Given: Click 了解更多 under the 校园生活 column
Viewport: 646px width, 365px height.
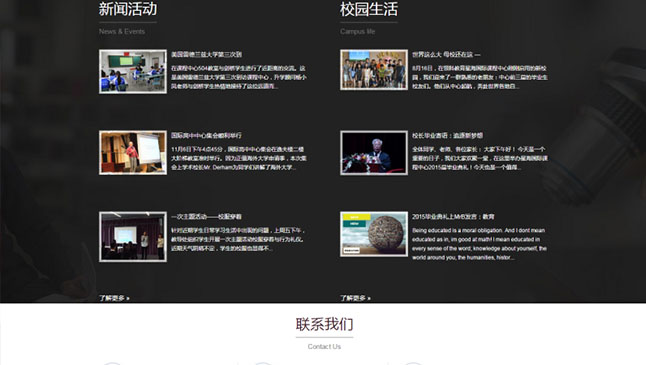Looking at the screenshot, I should [x=355, y=298].
